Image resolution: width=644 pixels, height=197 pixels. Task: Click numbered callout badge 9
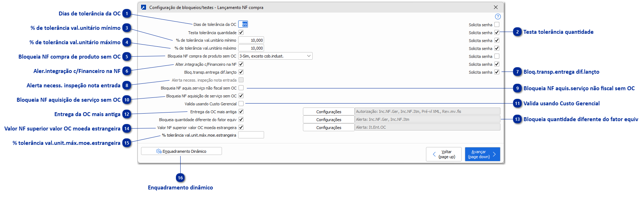click(517, 88)
